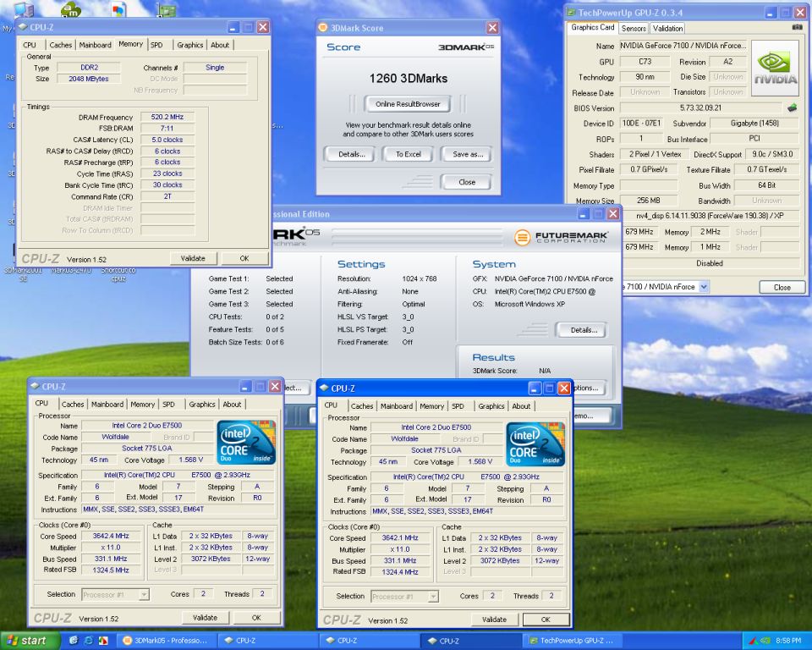Click Show Desktop icon in quick launch

[74, 641]
